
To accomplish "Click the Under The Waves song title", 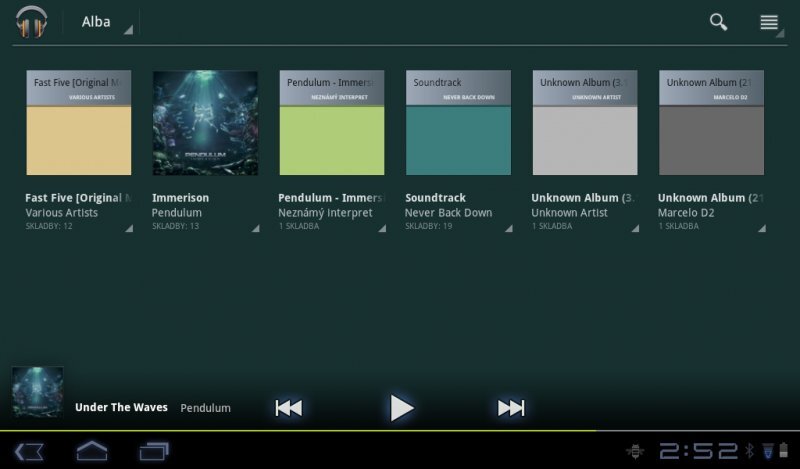I will tap(121, 408).
